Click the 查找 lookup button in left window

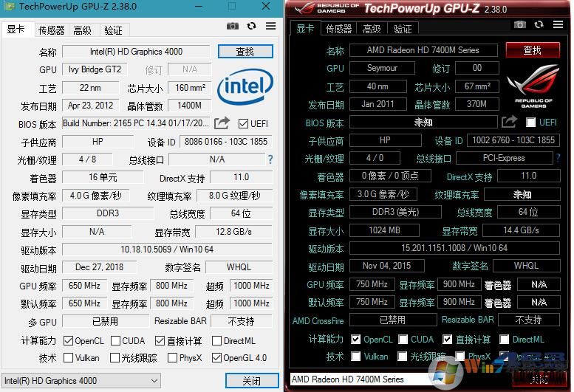tap(245, 52)
